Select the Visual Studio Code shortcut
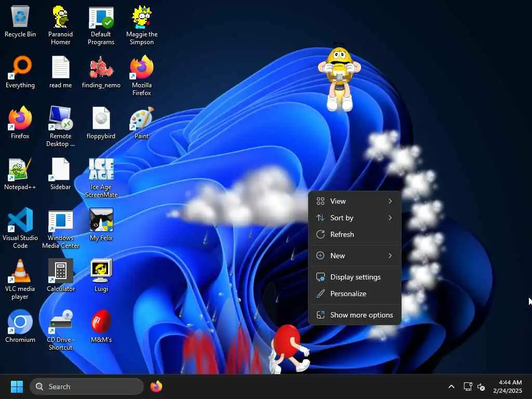 click(x=20, y=229)
